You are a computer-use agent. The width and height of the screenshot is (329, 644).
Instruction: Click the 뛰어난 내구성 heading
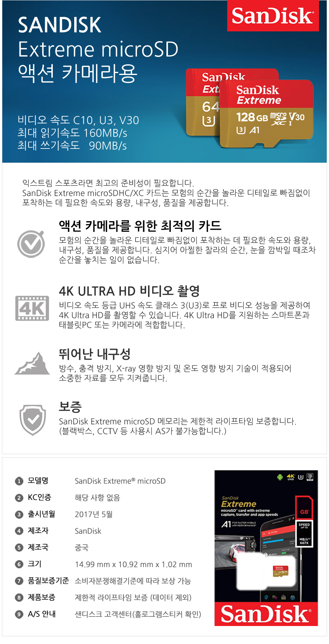[x=94, y=354]
